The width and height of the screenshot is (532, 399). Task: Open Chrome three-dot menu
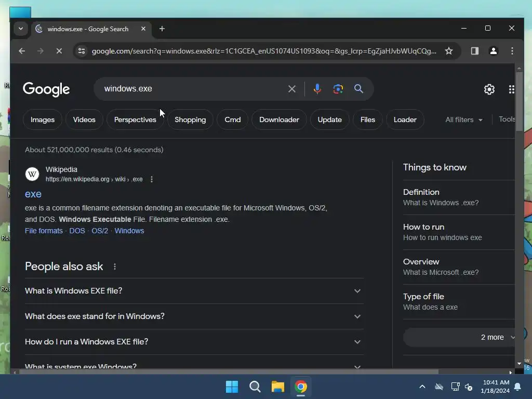[512, 51]
